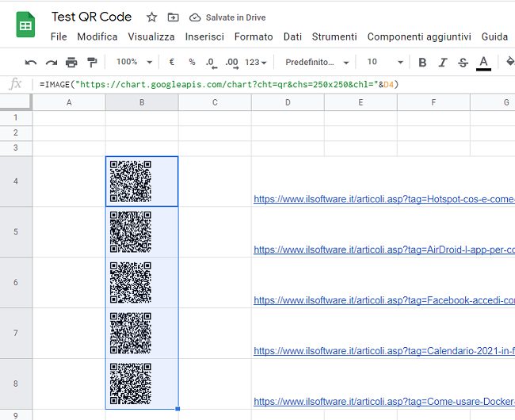
Task: Open the Come-usare-Docker article link
Action: [384, 401]
